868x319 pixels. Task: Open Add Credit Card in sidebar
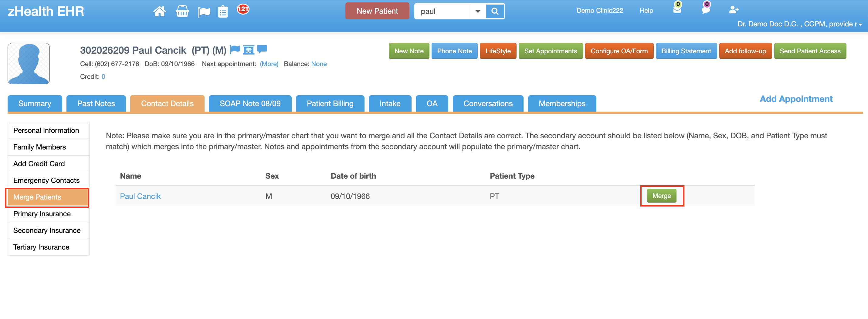point(49,164)
